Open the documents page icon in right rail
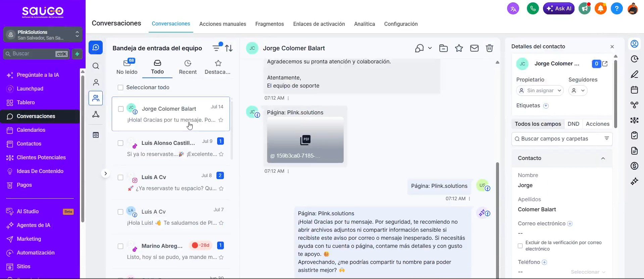Viewport: 644px width, 279px height. [634, 151]
